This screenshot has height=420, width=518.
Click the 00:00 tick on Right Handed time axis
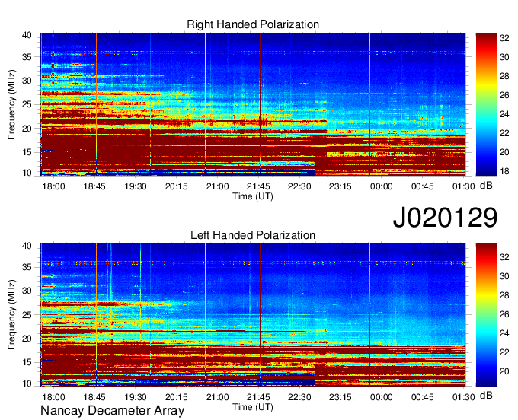(381, 186)
